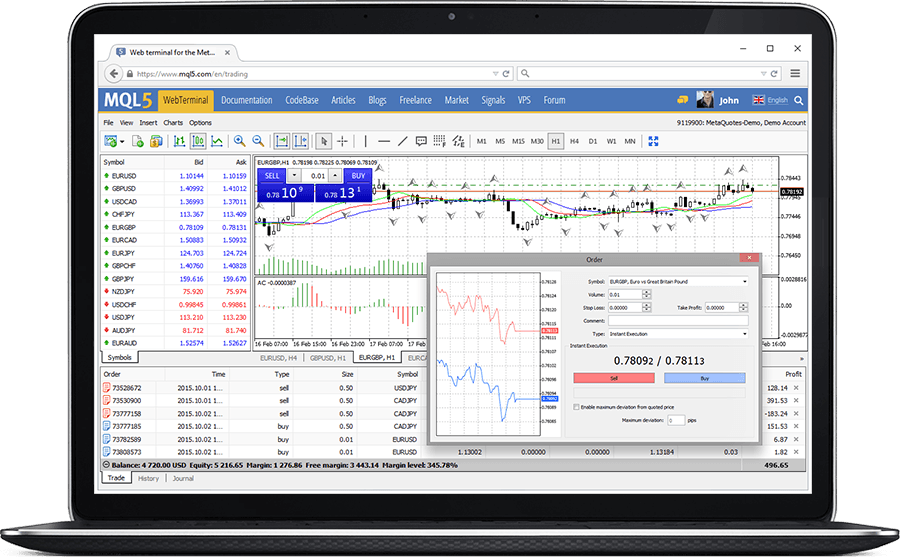This screenshot has height=558, width=900.
Task: Open the Journal tab
Action: tap(183, 478)
